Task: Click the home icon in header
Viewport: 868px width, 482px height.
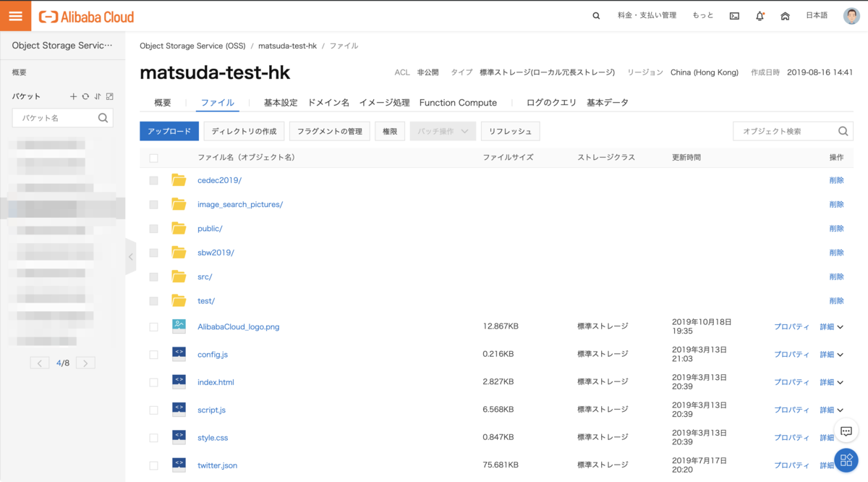Action: (x=785, y=16)
